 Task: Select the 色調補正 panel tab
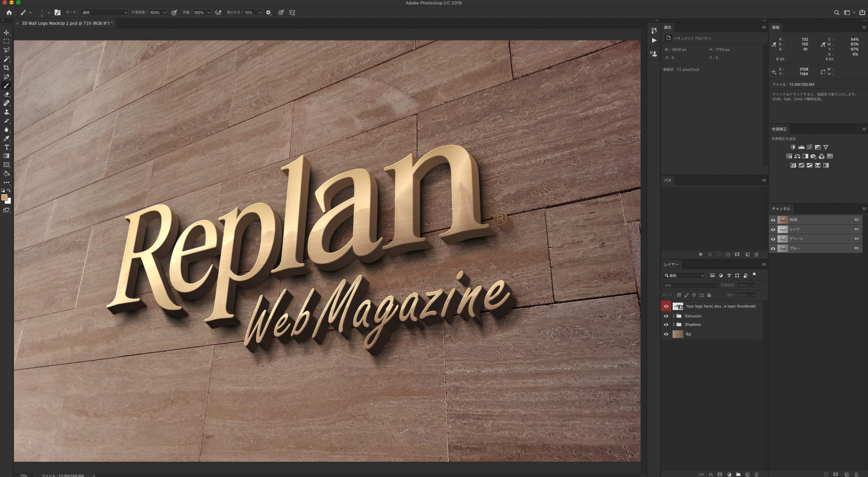coord(779,129)
